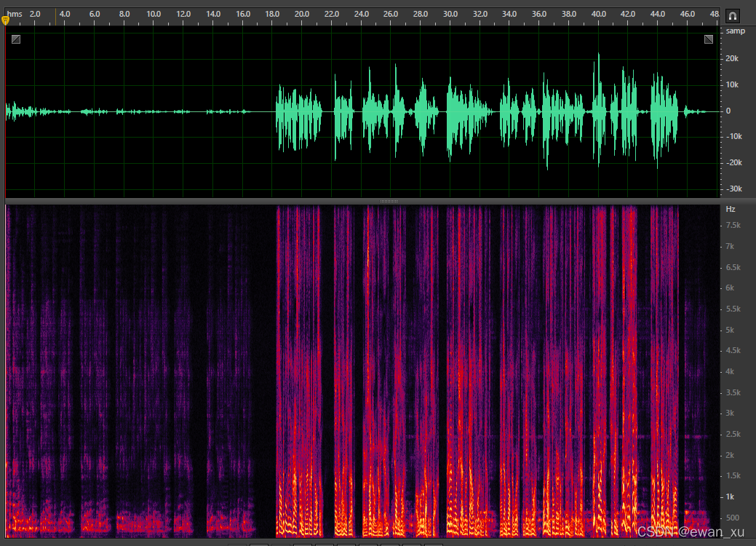756x546 pixels.
Task: Click the 4.5k mark on the frequency scale
Action: [x=733, y=351]
